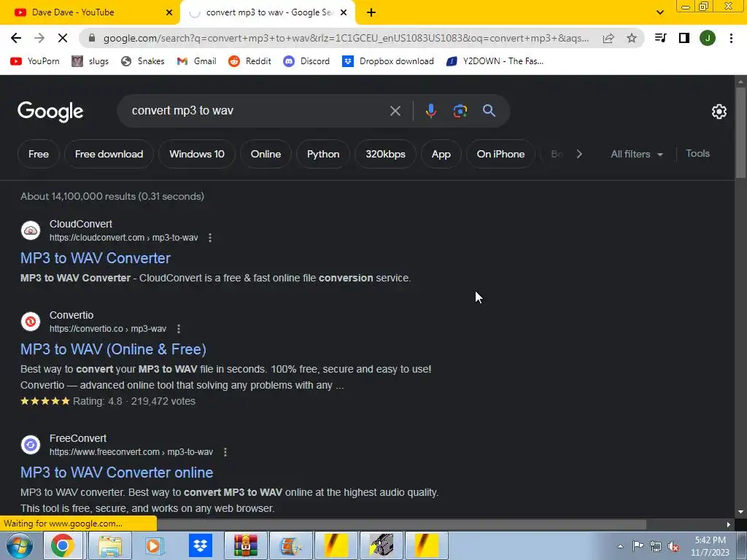Show more filter chips arrow
The image size is (747, 560).
point(579,154)
